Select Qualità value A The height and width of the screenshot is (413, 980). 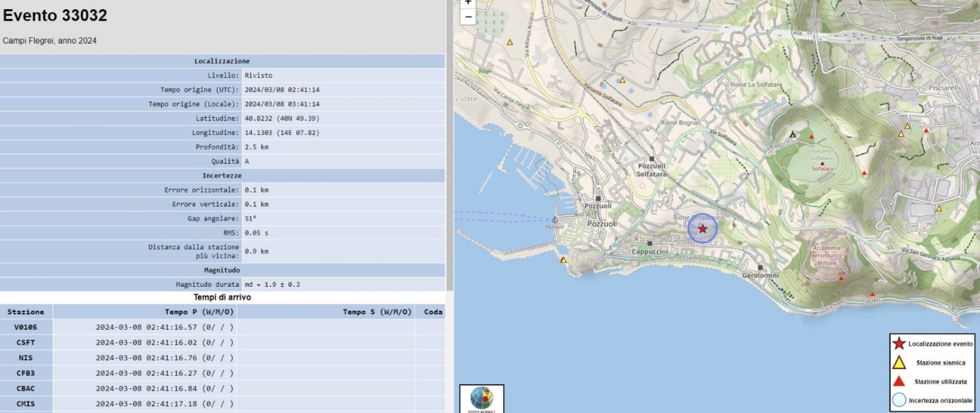click(247, 161)
